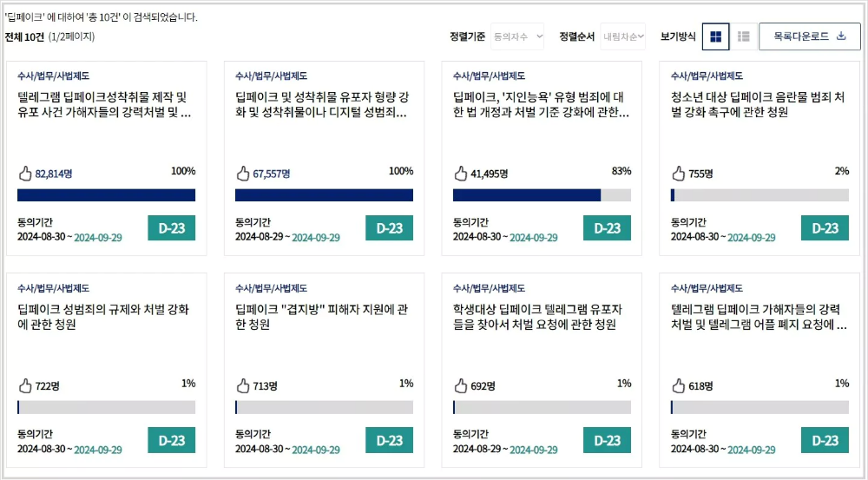Viewport: 868px width, 480px height.
Task: Open petition 청소년 대상 딥페이크 음란물 범죄 처벌 강화
Action: (758, 105)
